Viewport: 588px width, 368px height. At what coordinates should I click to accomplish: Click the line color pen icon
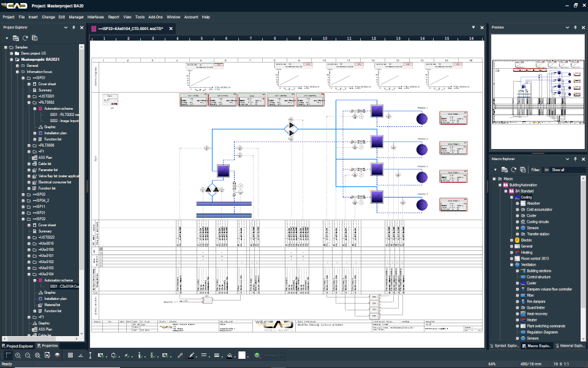tap(191, 355)
